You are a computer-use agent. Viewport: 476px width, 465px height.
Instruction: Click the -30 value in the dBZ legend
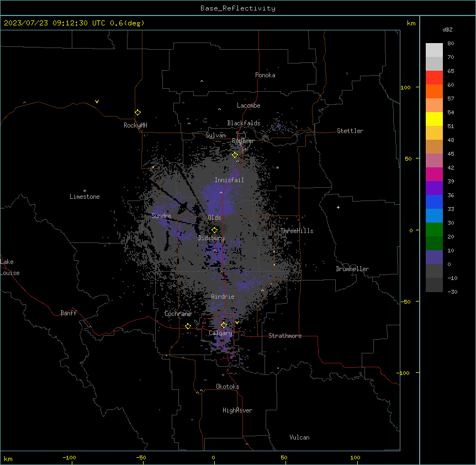(x=452, y=292)
